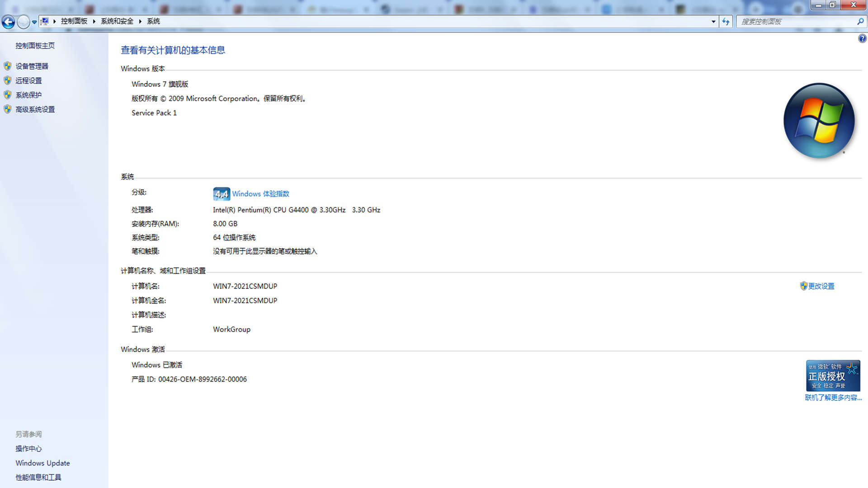Click shield icon next to 高级系统设置
The height and width of the screenshot is (488, 868).
[x=8, y=109]
